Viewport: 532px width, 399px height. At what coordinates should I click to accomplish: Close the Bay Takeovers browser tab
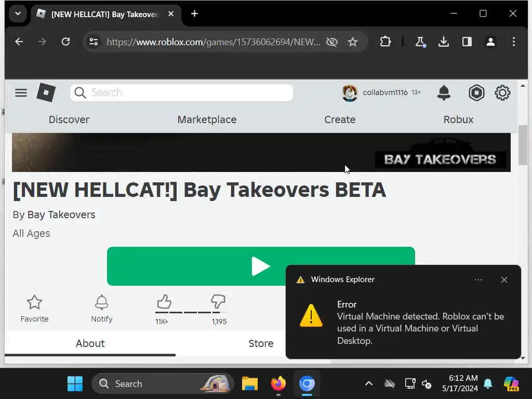171,14
